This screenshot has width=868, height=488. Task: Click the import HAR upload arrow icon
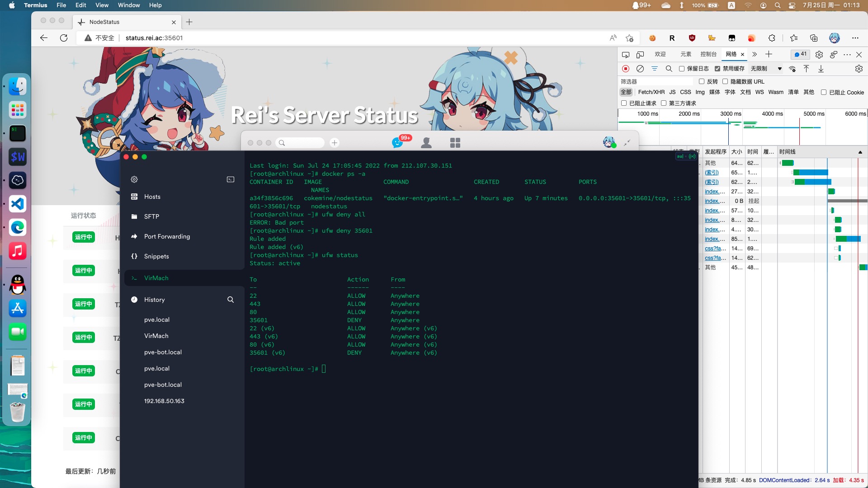pos(806,69)
